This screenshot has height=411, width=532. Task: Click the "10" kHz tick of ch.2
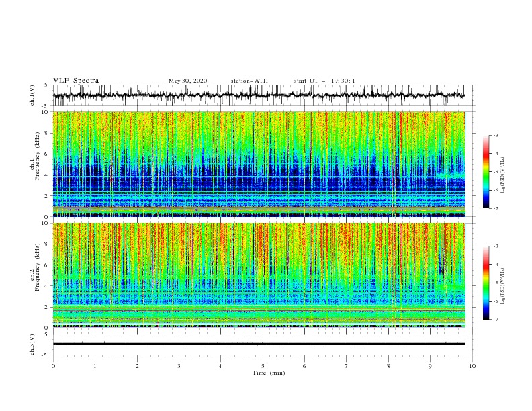pyautogui.click(x=46, y=223)
